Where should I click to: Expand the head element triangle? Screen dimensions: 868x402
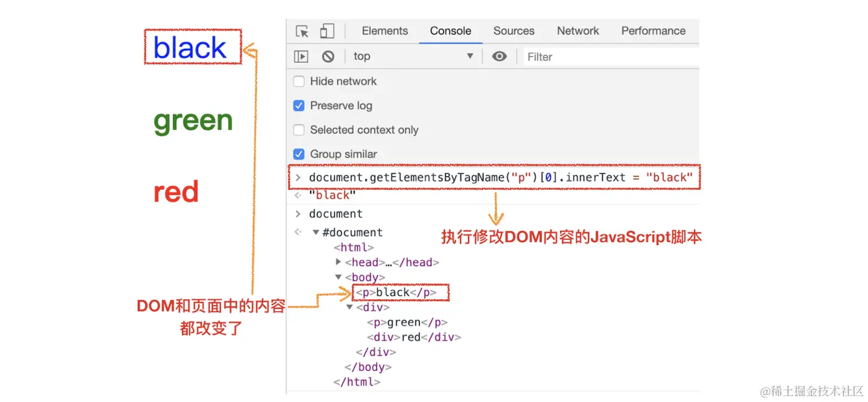tap(338, 262)
